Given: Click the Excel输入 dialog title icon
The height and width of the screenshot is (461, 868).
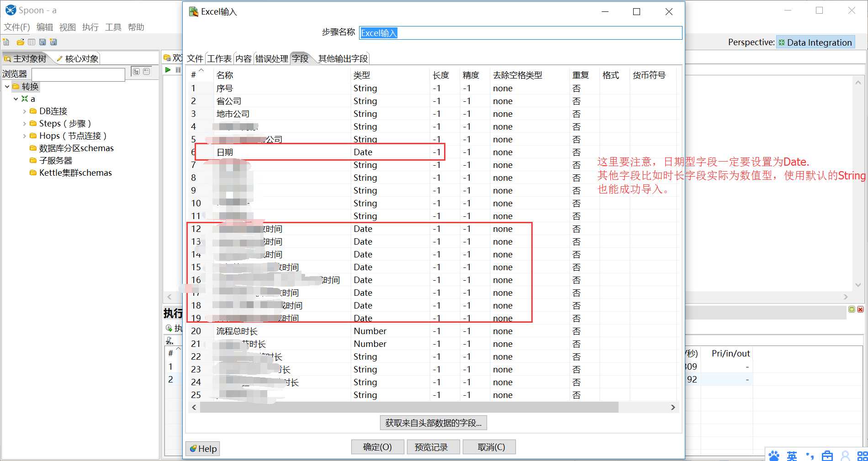Looking at the screenshot, I should [194, 12].
